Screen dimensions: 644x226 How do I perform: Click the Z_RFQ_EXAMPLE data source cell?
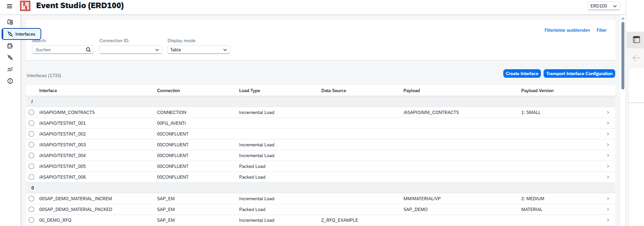tap(340, 220)
